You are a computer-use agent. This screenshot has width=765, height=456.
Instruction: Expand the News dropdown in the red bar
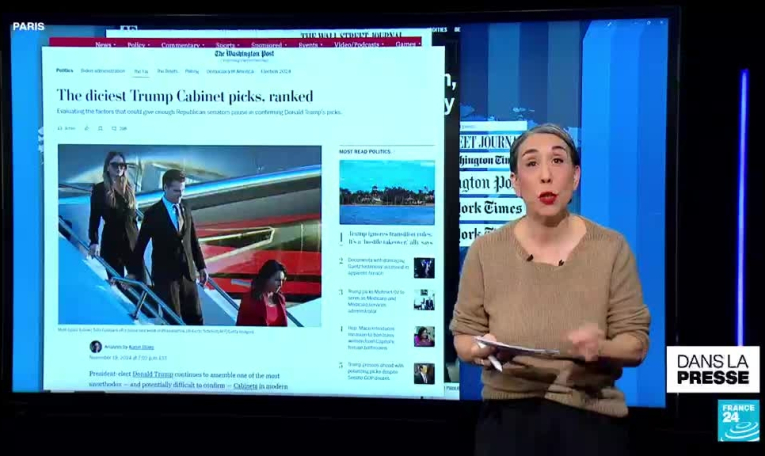(105, 45)
